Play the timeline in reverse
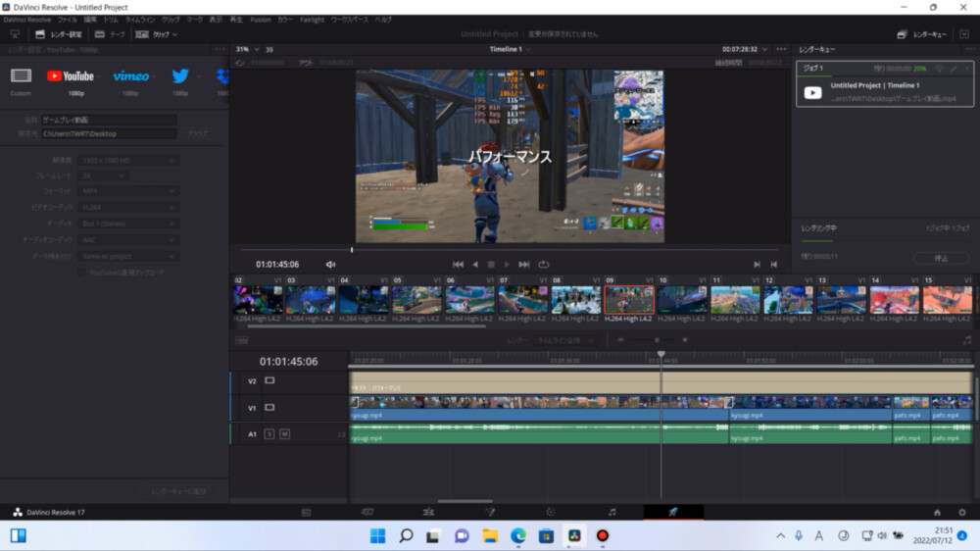980x551 pixels. coord(475,265)
